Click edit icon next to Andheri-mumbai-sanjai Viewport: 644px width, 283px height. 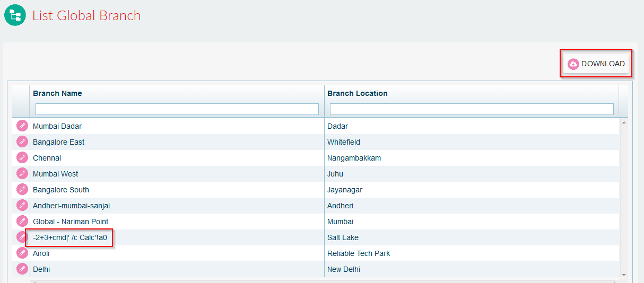point(22,206)
